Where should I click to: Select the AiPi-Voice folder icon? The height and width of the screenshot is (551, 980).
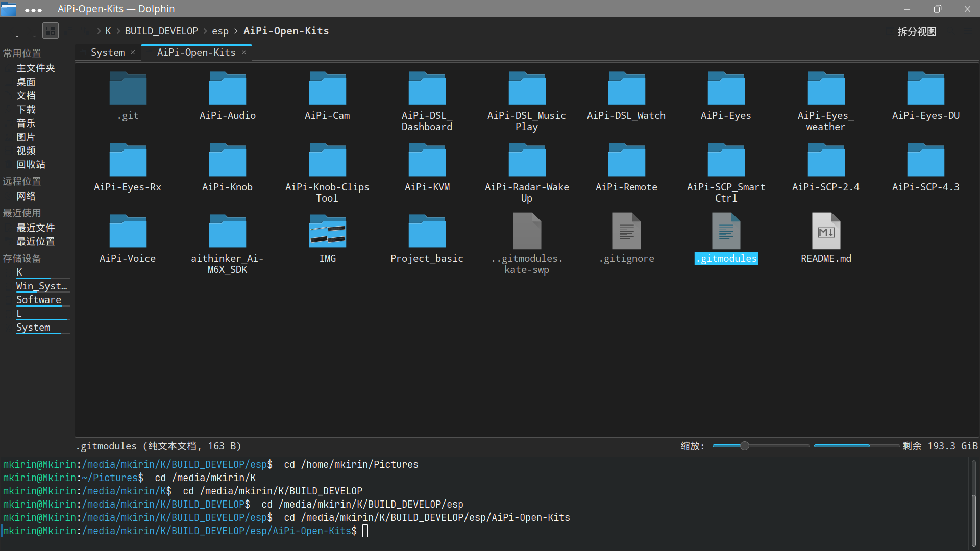click(x=128, y=231)
